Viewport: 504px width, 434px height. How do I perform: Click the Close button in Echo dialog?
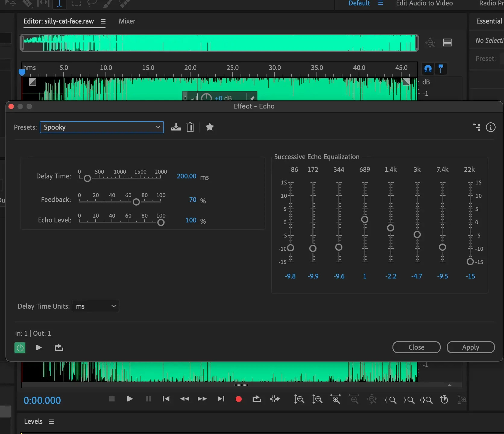coord(417,347)
